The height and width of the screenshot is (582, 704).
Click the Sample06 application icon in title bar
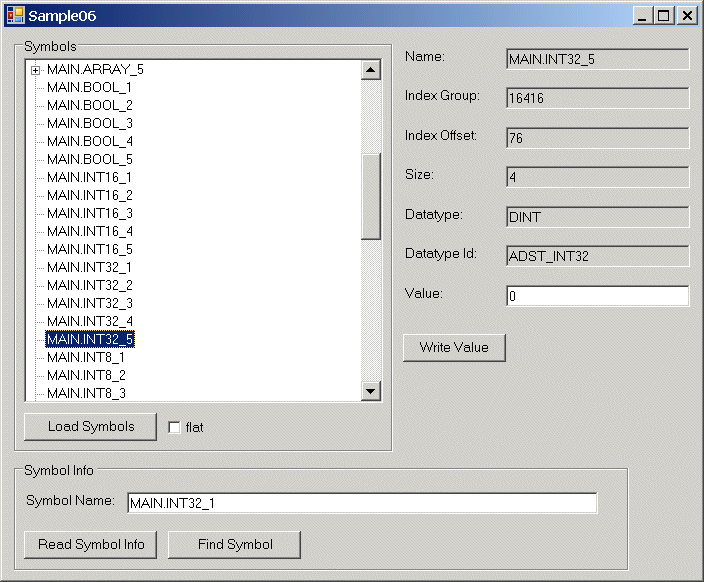[x=15, y=15]
